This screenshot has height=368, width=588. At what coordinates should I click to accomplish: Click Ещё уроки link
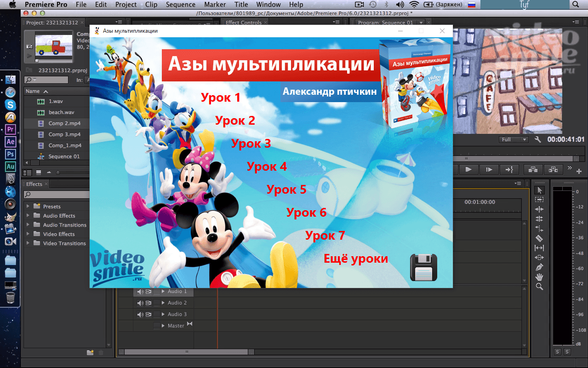tap(356, 259)
